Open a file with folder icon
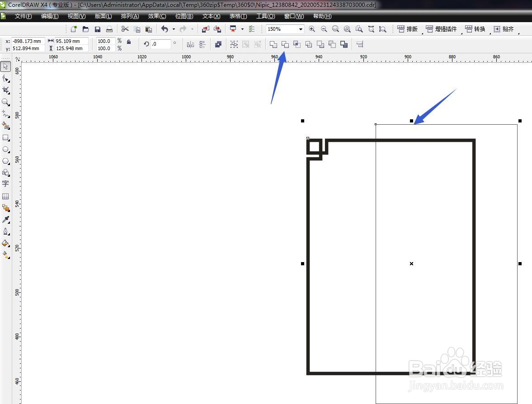532x404 pixels. [85, 29]
